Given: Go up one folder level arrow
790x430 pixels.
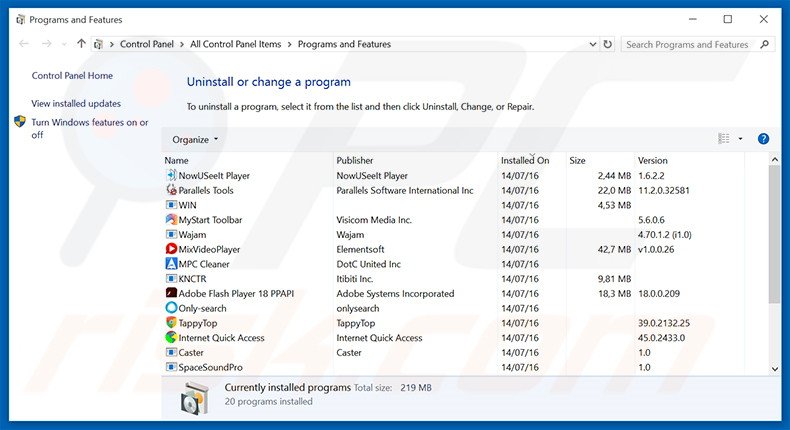Looking at the screenshot, I should pos(81,44).
